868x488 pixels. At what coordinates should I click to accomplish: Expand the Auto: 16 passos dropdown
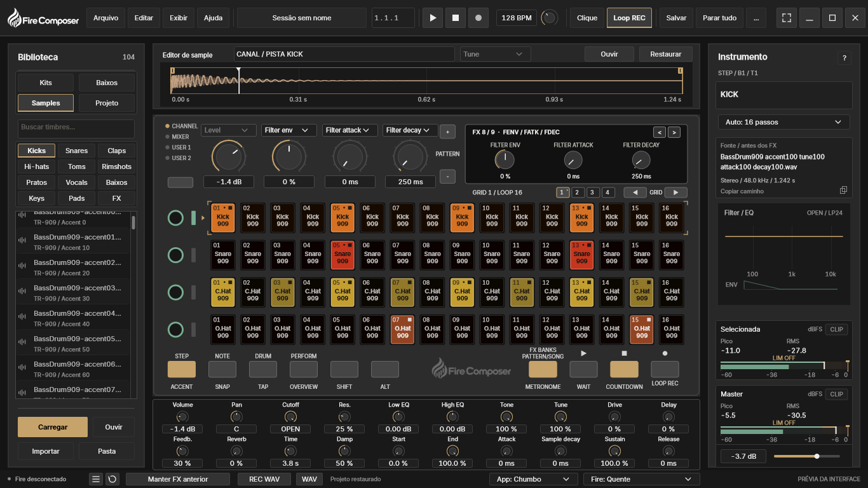[784, 122]
